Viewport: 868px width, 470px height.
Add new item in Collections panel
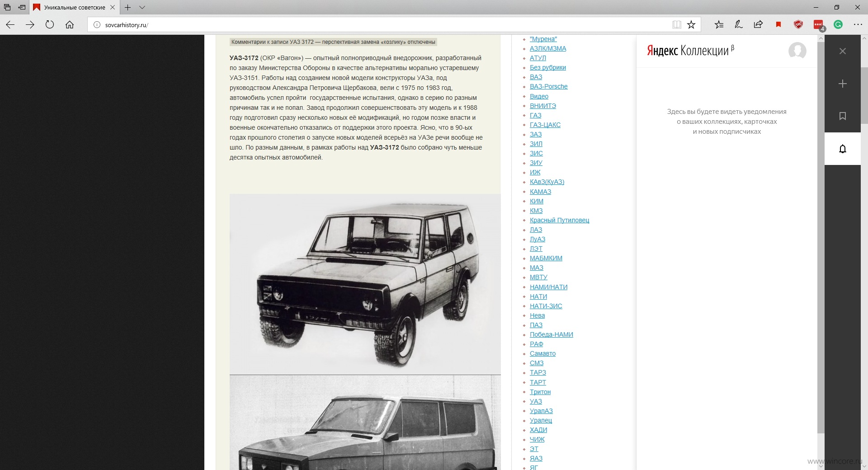843,84
